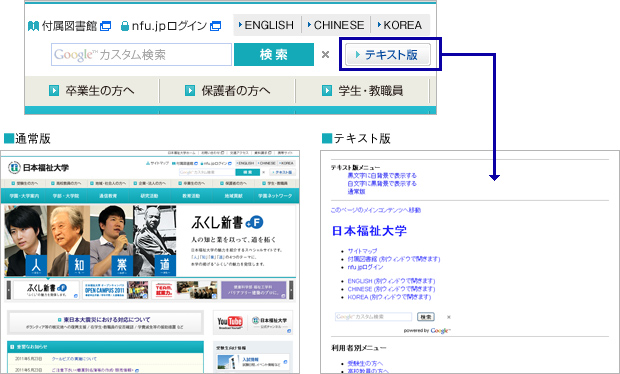
Task: Click the 道 panel on the 通常版 hero banner
Action: pos(155,240)
